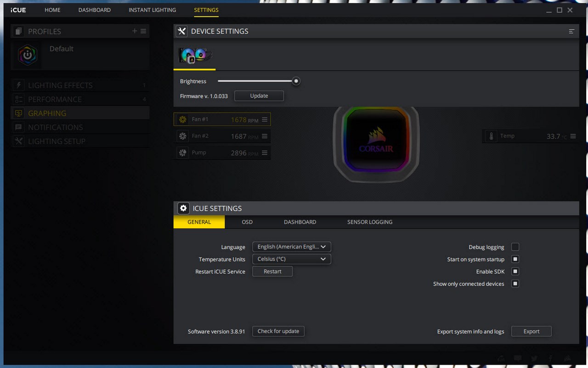588x368 pixels.
Task: Click the Notifications chat icon
Action: coord(19,127)
